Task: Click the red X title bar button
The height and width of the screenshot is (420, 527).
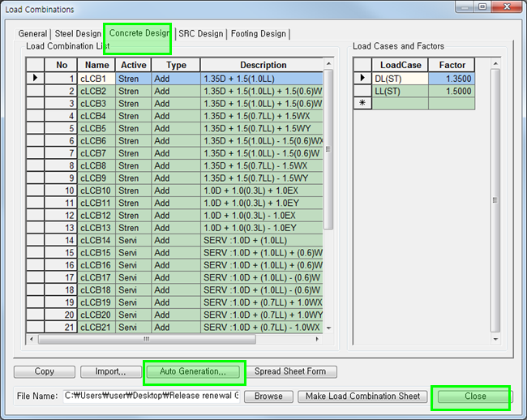Action: click(508, 6)
